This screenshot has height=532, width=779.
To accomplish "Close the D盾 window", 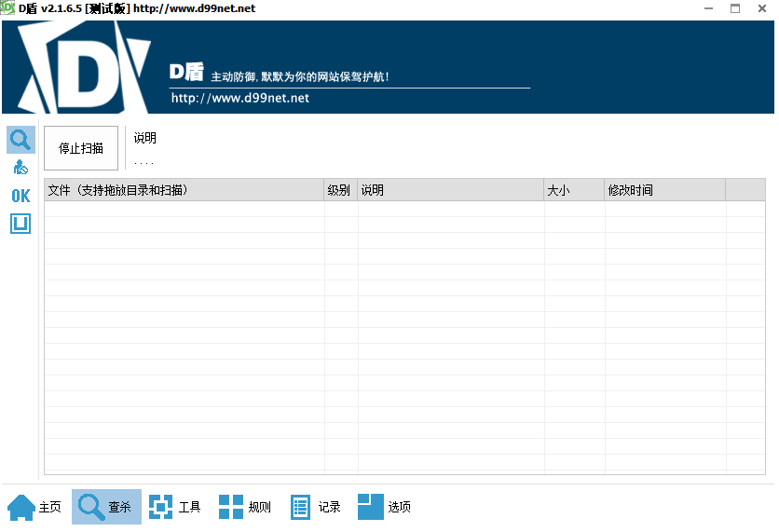I will click(x=762, y=8).
